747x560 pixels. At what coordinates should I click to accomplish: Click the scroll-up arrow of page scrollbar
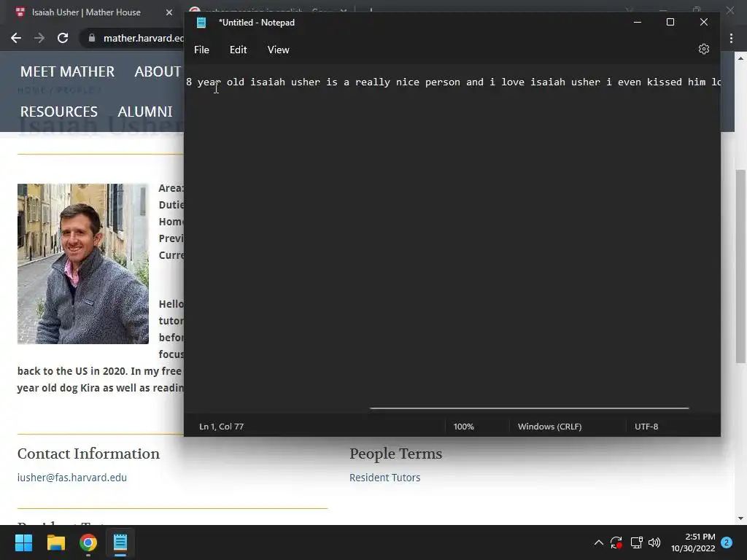pos(740,58)
